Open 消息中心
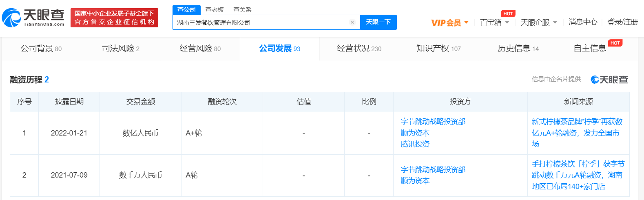The height and width of the screenshot is (200, 644). [x=583, y=22]
